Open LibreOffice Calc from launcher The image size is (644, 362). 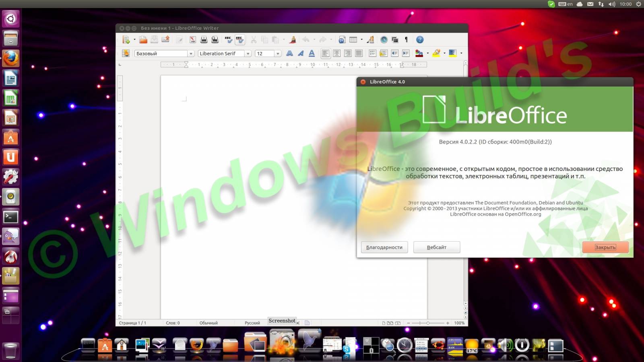pyautogui.click(x=11, y=98)
